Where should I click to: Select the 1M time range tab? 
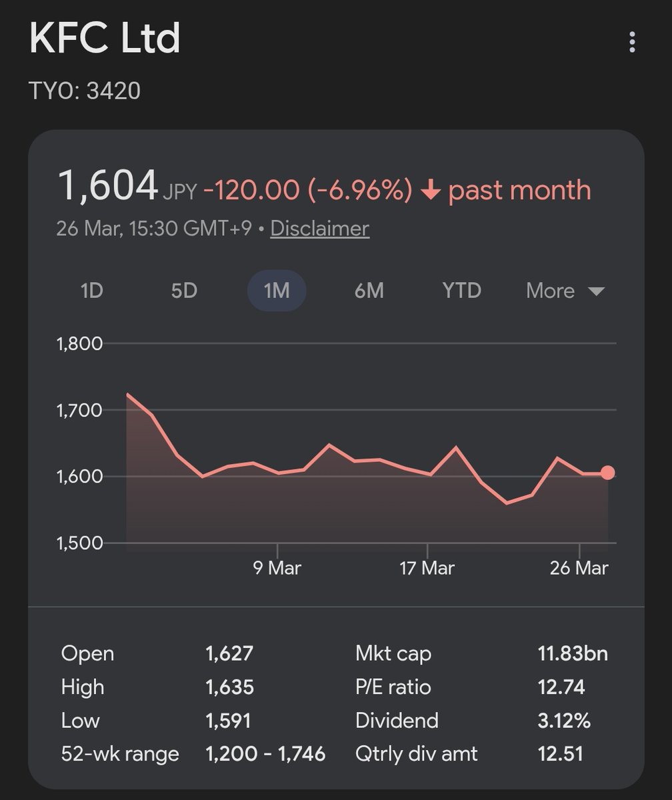277,291
